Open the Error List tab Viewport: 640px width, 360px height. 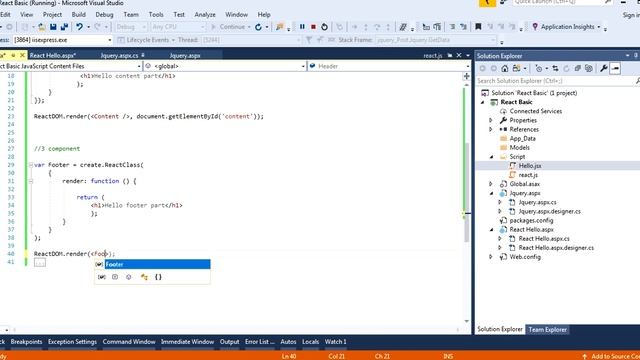click(x=259, y=342)
